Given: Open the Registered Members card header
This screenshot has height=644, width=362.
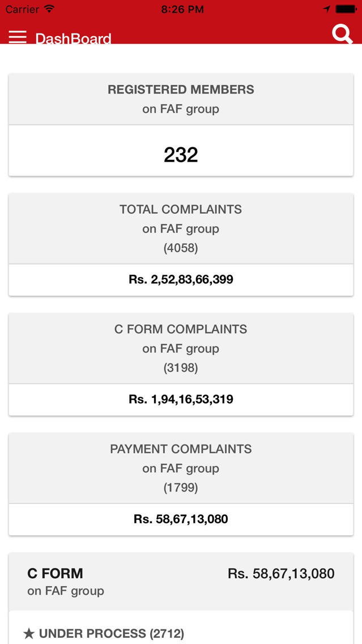Looking at the screenshot, I should coord(181,99).
